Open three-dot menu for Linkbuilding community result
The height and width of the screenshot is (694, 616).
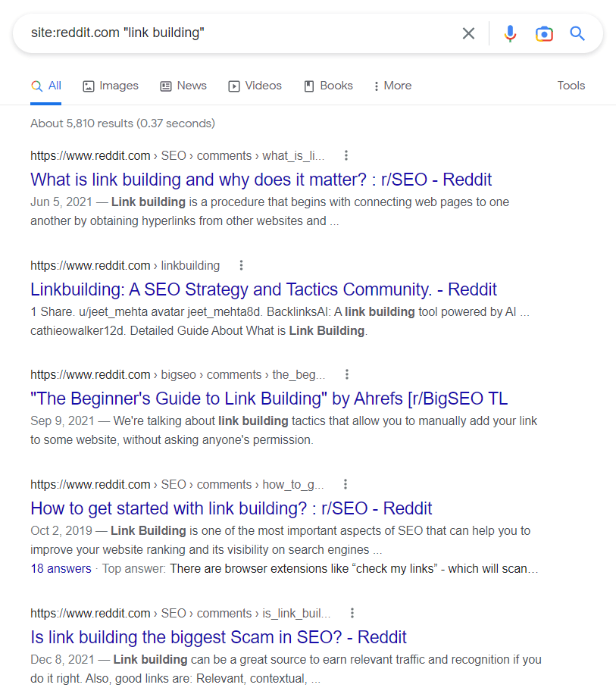pos(241,265)
